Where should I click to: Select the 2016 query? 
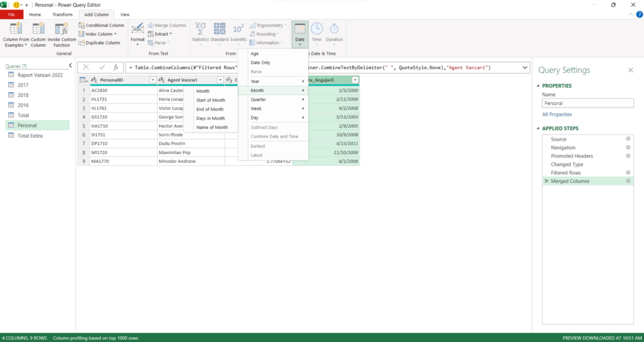click(x=37, y=105)
